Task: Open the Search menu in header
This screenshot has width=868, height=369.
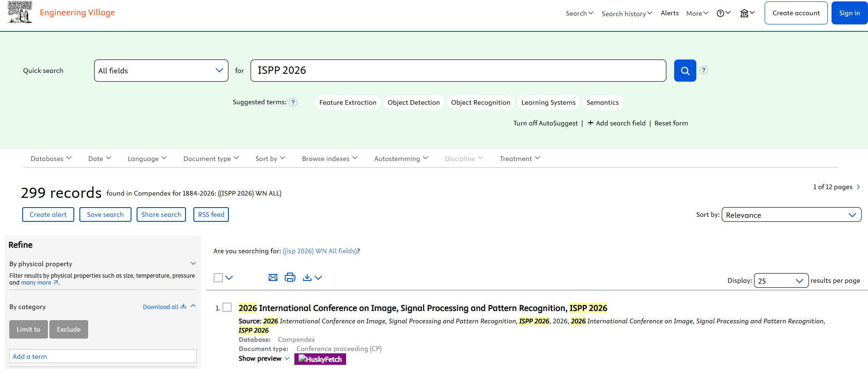Action: coord(580,13)
